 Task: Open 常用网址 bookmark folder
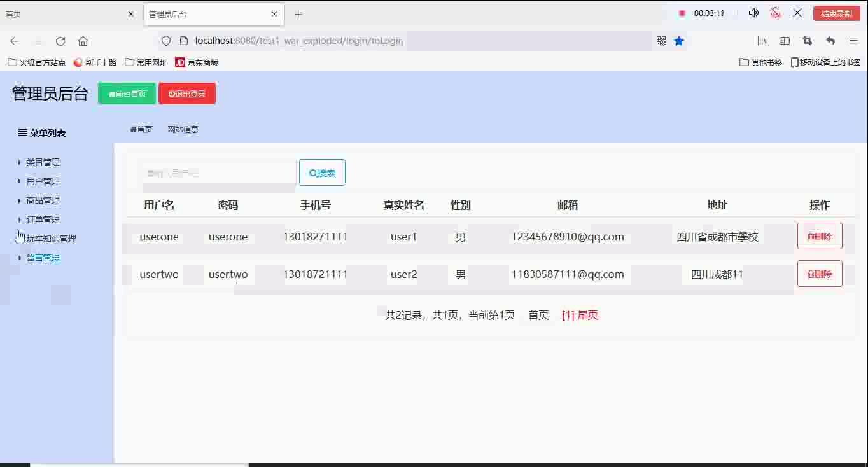pos(146,62)
